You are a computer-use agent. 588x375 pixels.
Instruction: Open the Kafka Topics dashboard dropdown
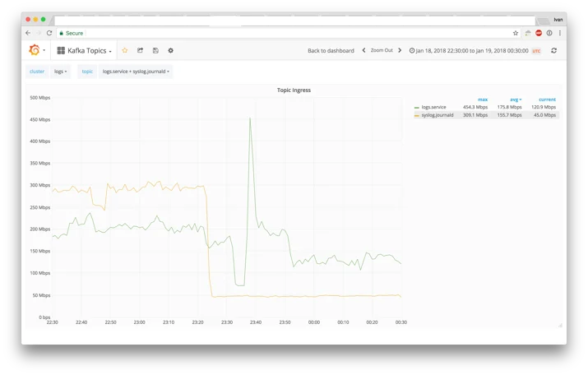coord(85,50)
